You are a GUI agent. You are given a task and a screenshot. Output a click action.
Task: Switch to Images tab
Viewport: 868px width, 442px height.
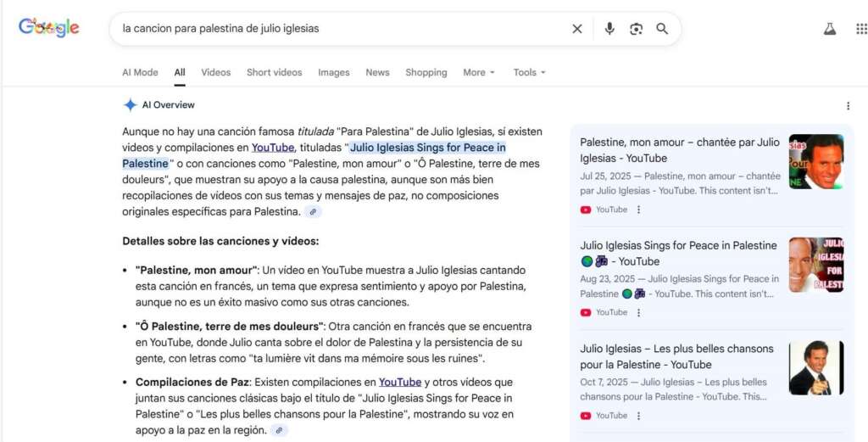coord(334,73)
